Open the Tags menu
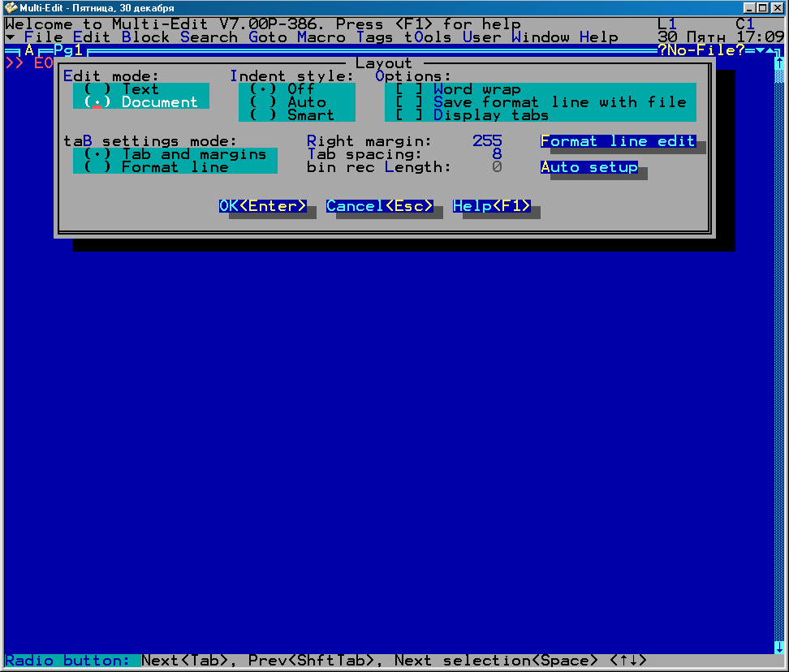This screenshot has width=789, height=672. pos(374,37)
